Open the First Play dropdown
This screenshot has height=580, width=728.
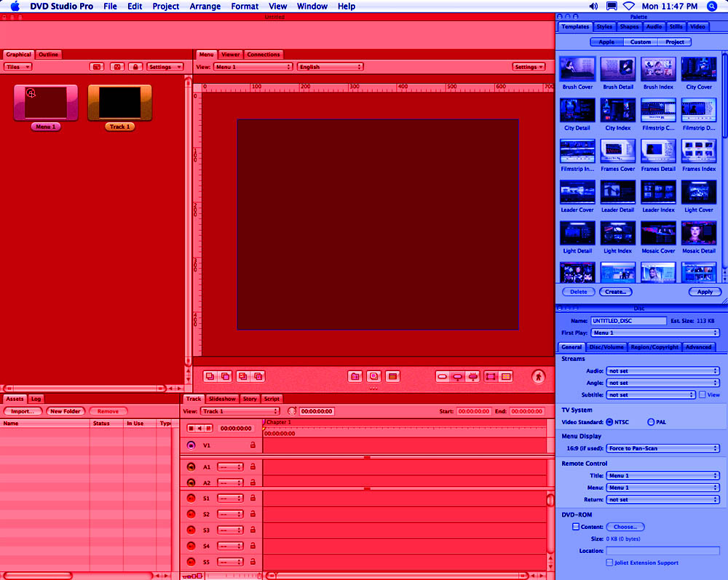tap(655, 333)
